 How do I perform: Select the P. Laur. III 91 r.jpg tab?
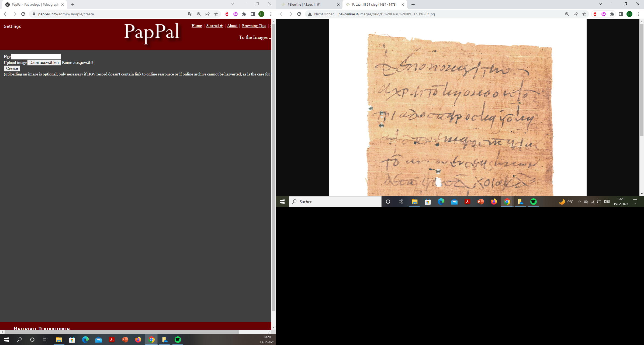(375, 5)
